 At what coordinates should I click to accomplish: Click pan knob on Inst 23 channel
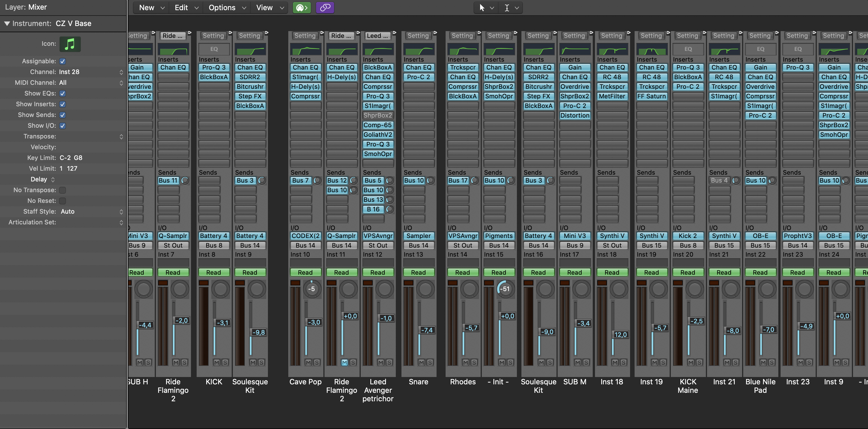tap(804, 289)
